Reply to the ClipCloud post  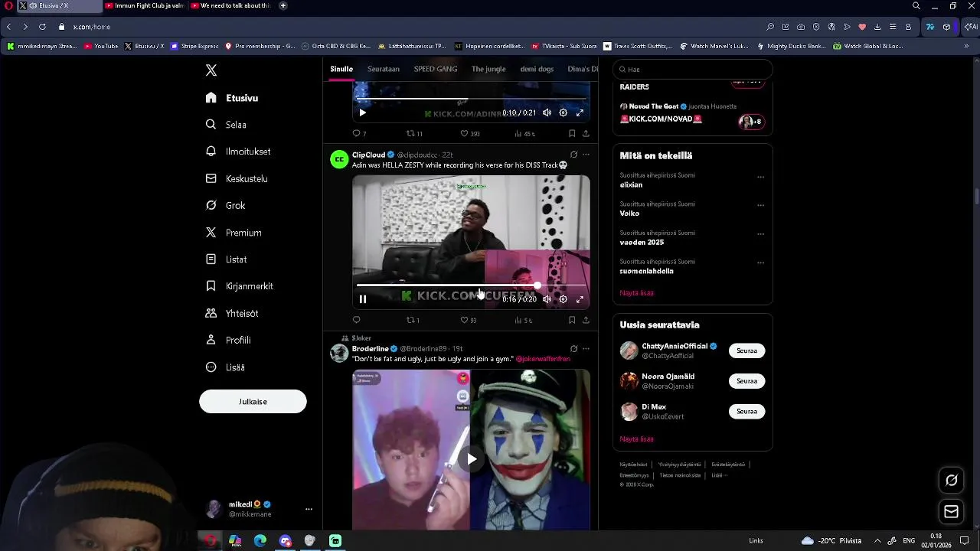point(356,320)
